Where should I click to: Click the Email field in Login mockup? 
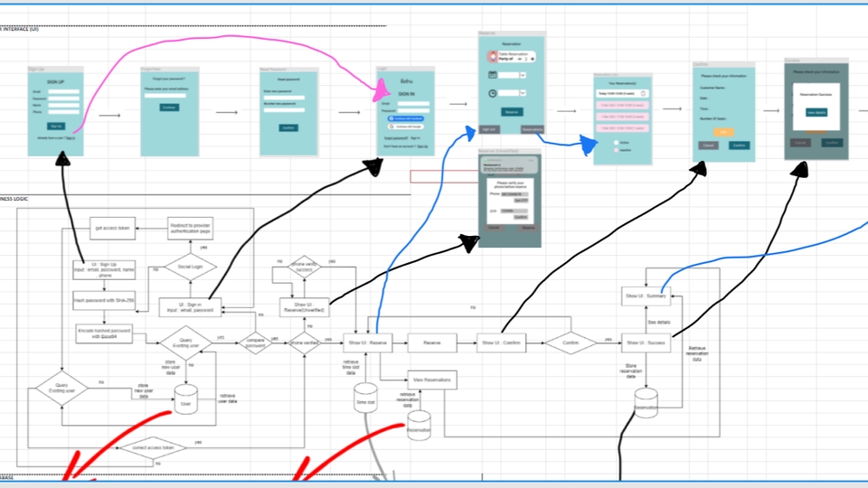(x=413, y=103)
